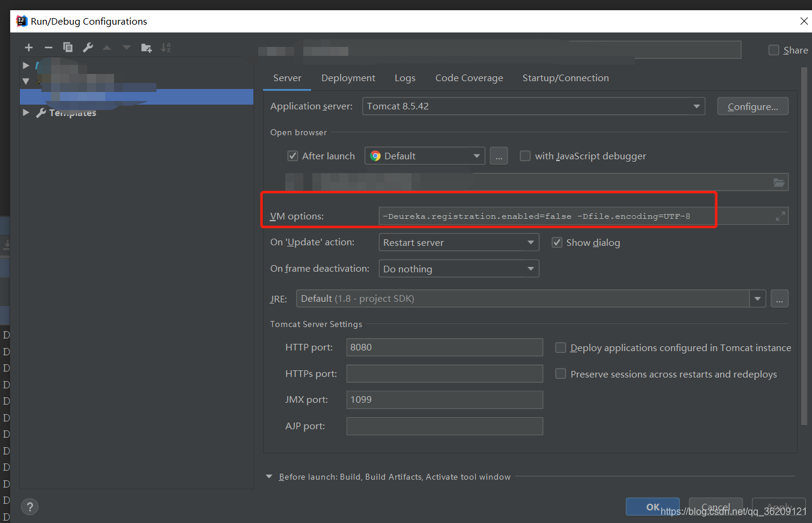Click the IntelliJ icon in title bar
The image size is (812, 523).
[x=22, y=21]
